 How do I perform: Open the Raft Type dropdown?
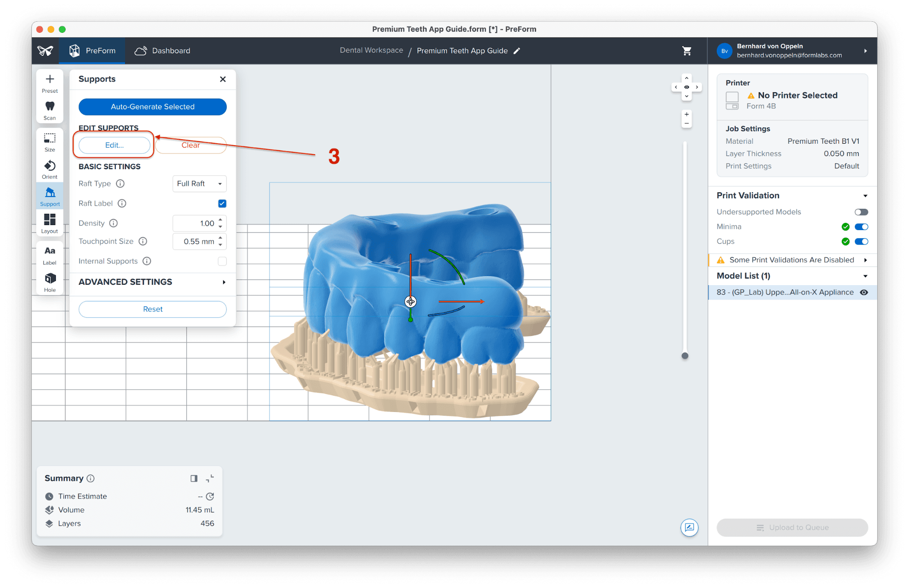point(199,184)
